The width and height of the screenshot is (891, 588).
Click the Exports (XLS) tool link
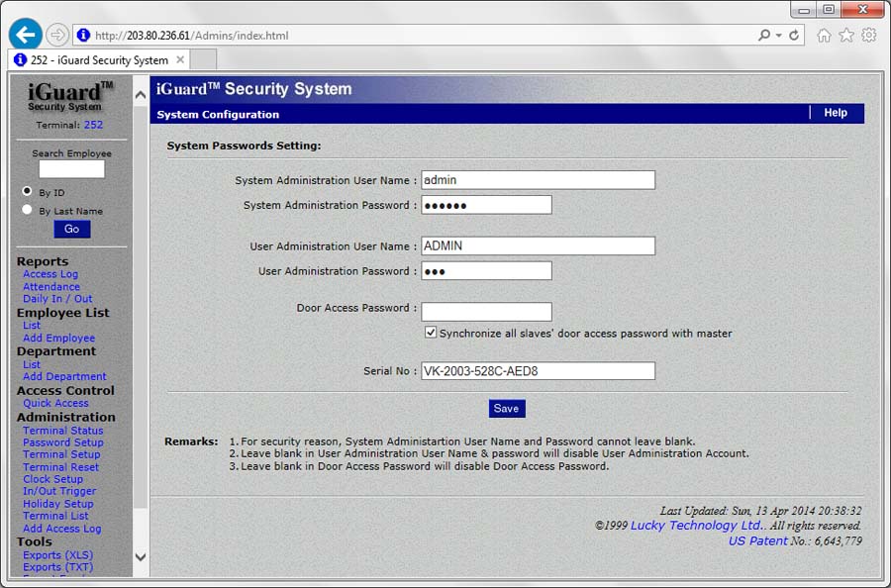[58, 555]
